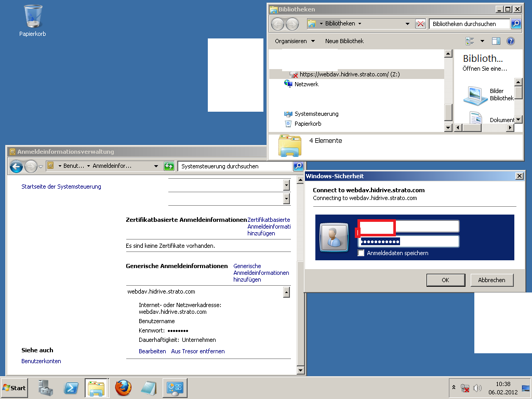The height and width of the screenshot is (399, 532).
Task: Click Aus Tresor entfernen link
Action: [198, 352]
